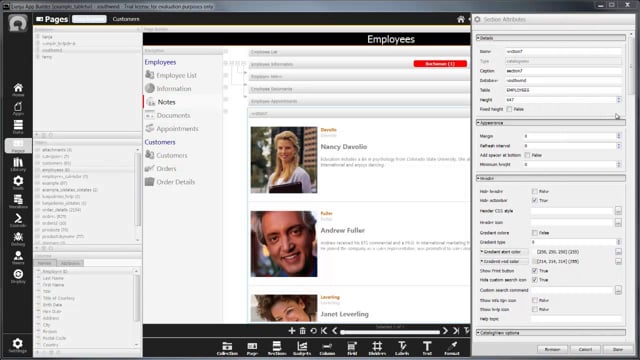Click the Dividers toolbar icon

[377, 348]
